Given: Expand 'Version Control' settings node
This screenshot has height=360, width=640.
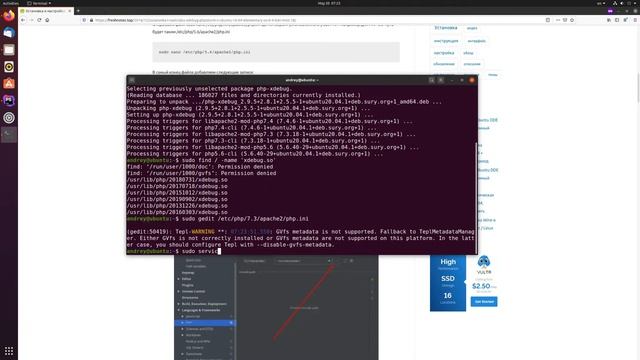Looking at the screenshot, I should [179, 291].
